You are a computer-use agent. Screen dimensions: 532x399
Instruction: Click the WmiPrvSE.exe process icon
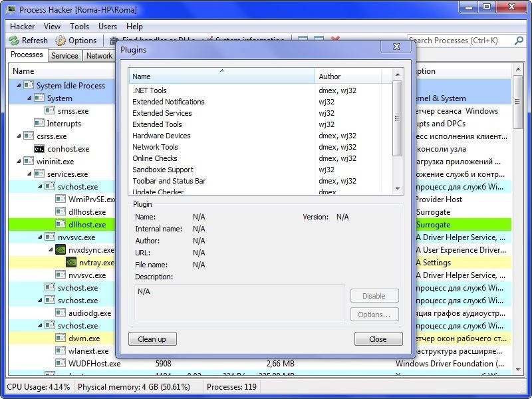tap(61, 199)
